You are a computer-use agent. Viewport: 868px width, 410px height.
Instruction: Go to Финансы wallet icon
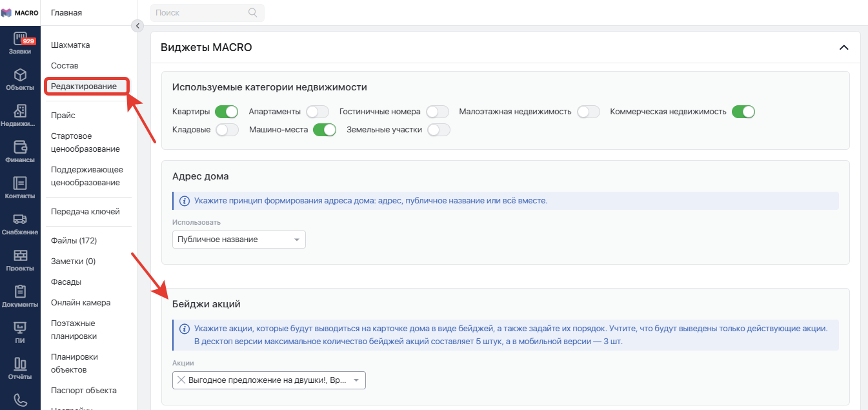tap(20, 147)
